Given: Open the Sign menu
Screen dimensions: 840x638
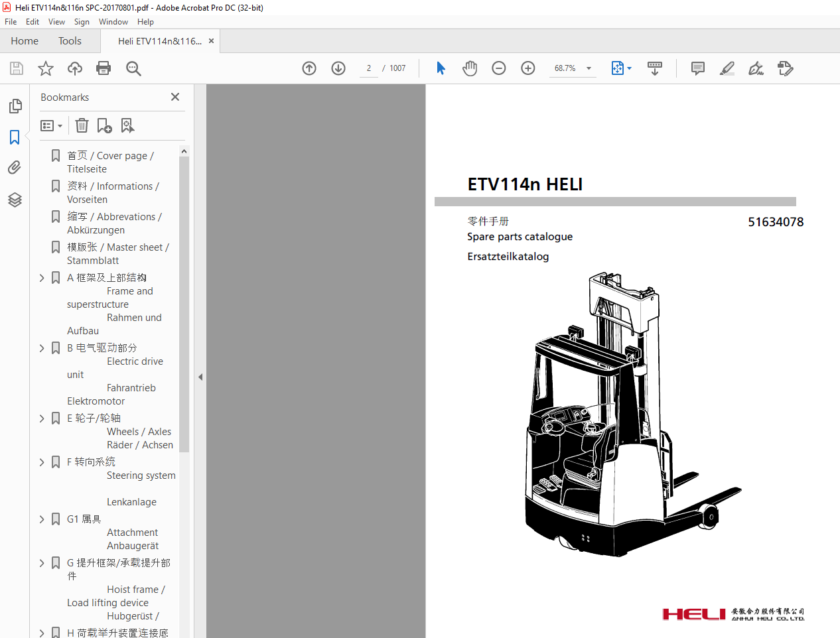Looking at the screenshot, I should point(82,22).
